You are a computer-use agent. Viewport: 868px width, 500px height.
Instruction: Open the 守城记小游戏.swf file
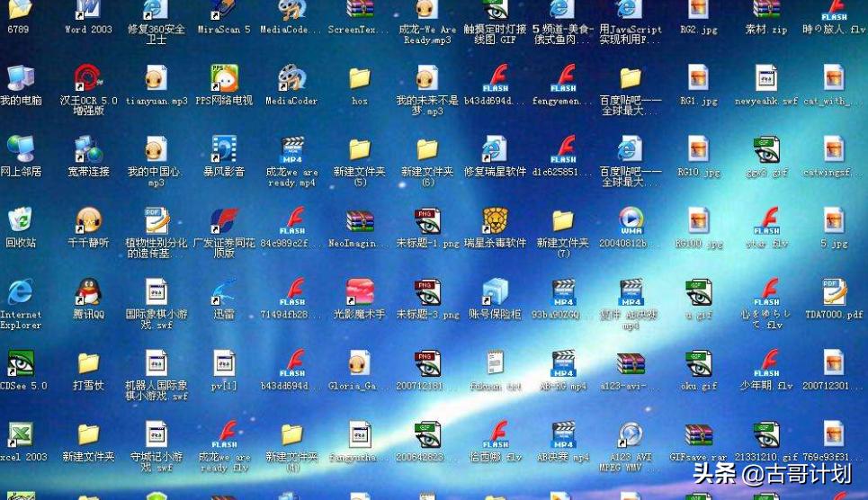tap(157, 434)
